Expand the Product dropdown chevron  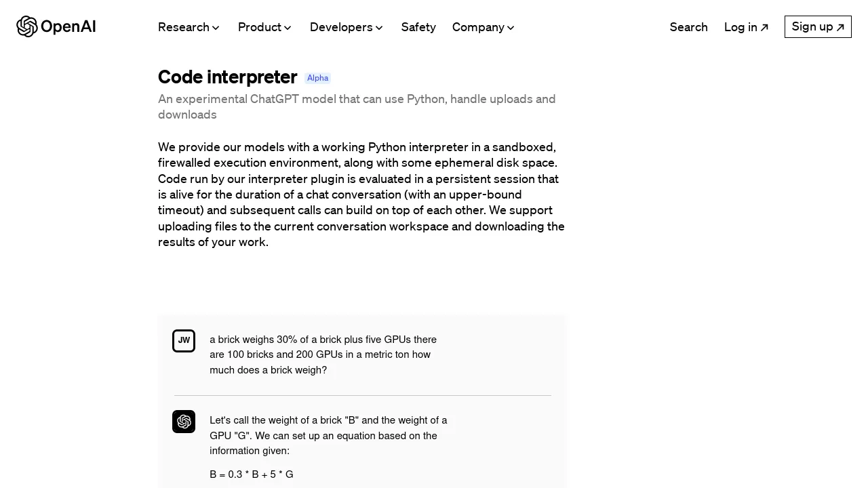coord(288,28)
